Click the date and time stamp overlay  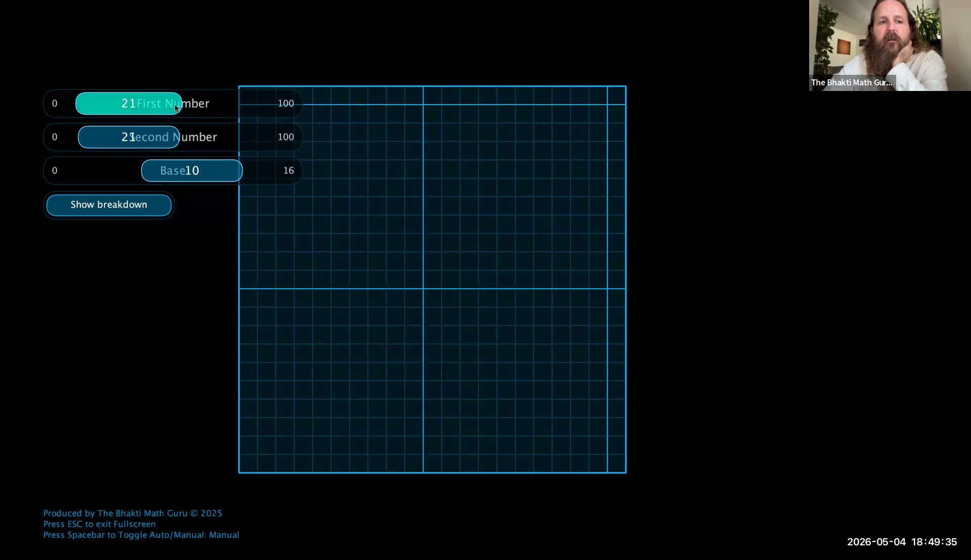pyautogui.click(x=902, y=542)
